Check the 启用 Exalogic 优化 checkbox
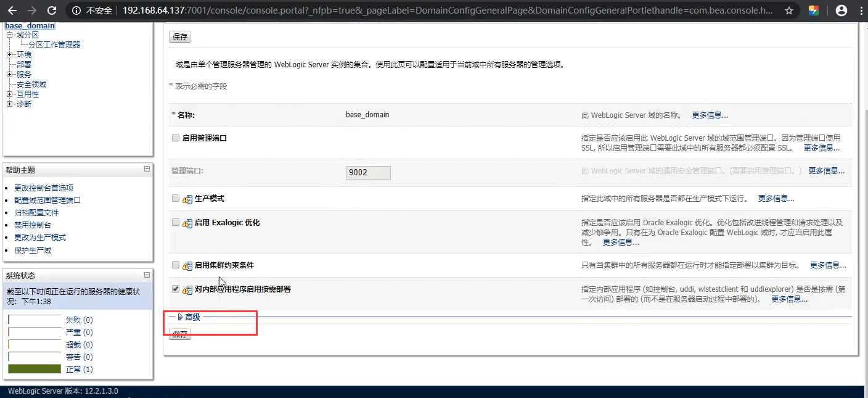This screenshot has width=868, height=398. (x=176, y=222)
